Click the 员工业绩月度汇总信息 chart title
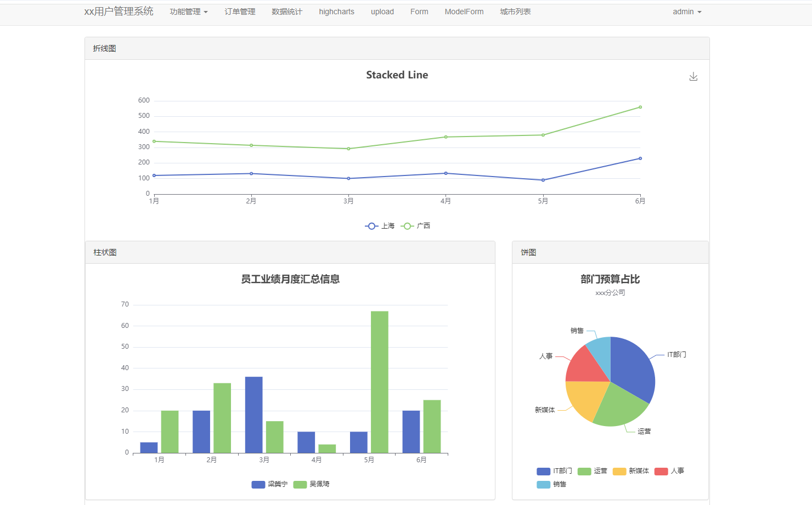This screenshot has width=812, height=505. (x=290, y=279)
